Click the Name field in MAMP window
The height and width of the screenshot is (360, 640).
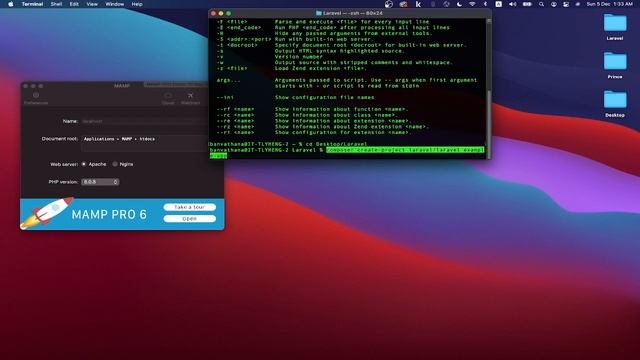tap(144, 121)
